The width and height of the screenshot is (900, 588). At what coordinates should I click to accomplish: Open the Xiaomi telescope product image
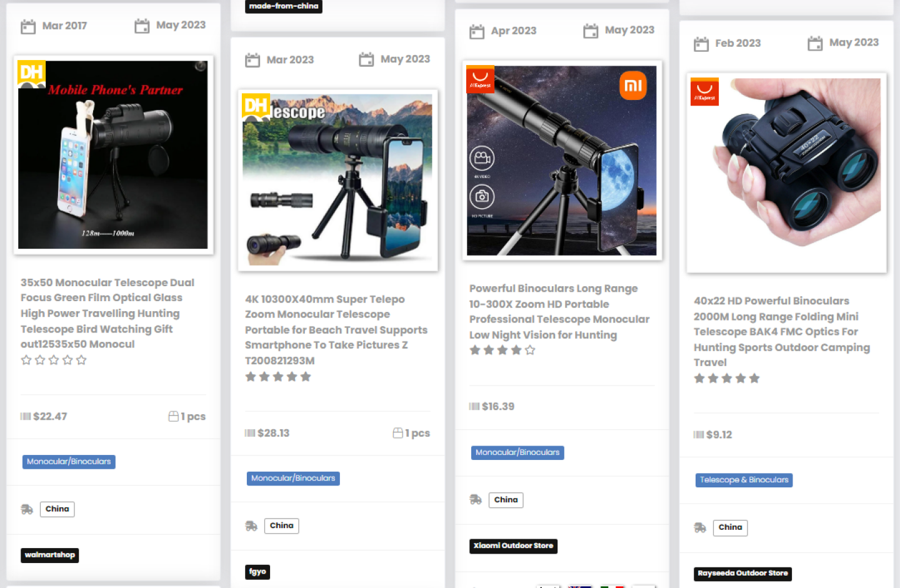coord(562,161)
